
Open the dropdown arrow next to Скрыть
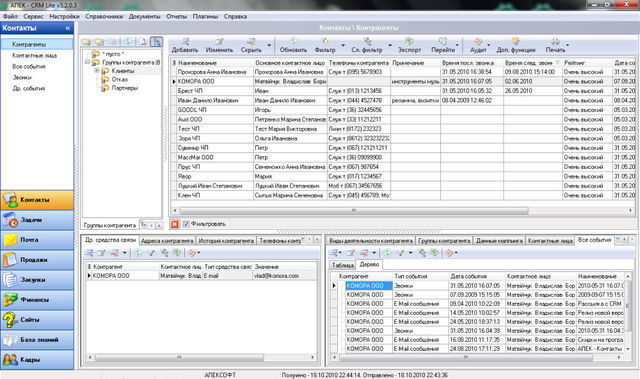pyautogui.click(x=269, y=45)
